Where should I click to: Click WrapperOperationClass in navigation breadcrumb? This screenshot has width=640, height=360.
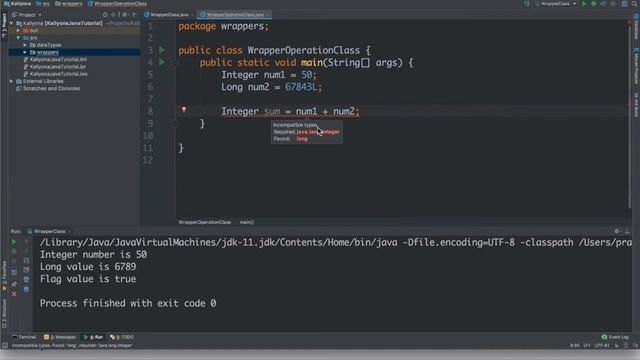(x=117, y=4)
